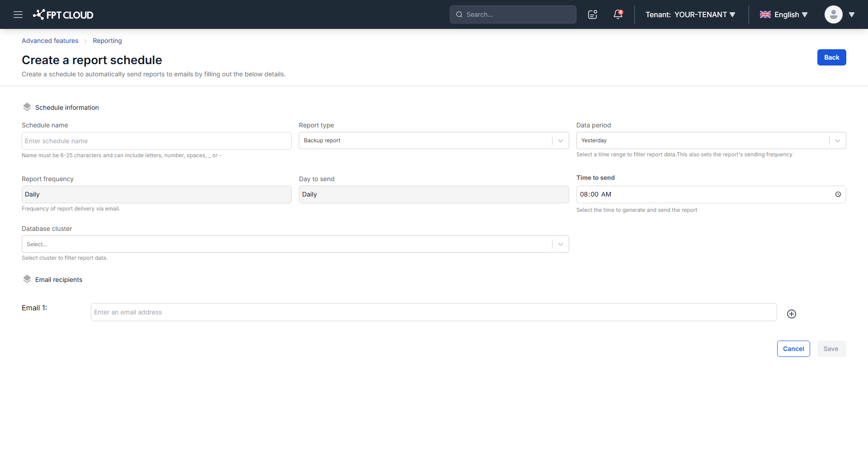This screenshot has width=868, height=454.
Task: Focus the Schedule name input field
Action: [x=156, y=141]
